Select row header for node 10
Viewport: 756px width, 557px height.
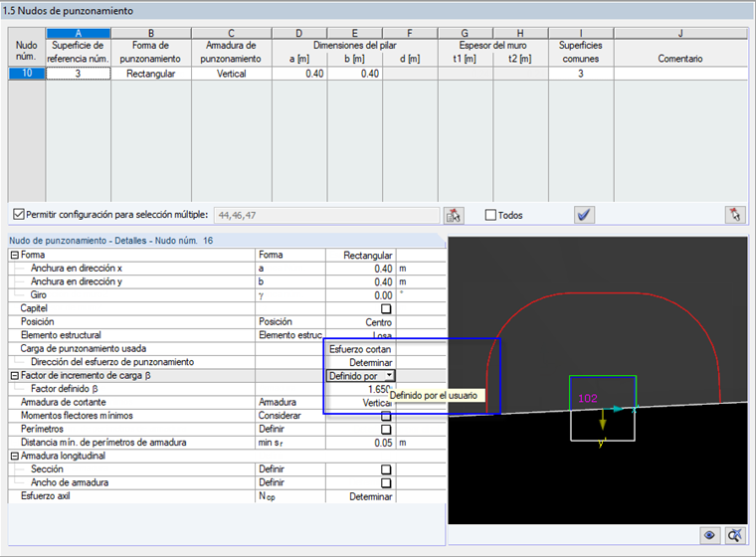[x=27, y=74]
